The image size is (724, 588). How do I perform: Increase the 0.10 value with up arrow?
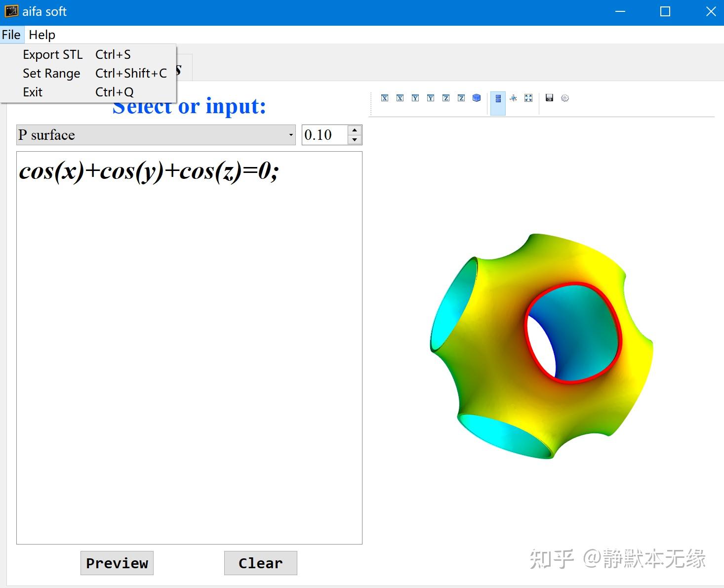click(x=355, y=130)
